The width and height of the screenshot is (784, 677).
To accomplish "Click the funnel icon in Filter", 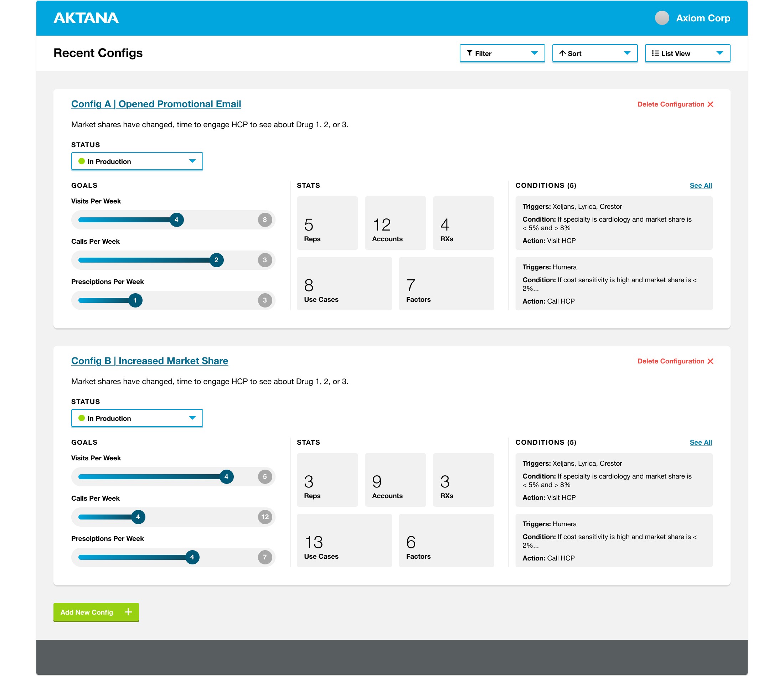I will click(470, 53).
